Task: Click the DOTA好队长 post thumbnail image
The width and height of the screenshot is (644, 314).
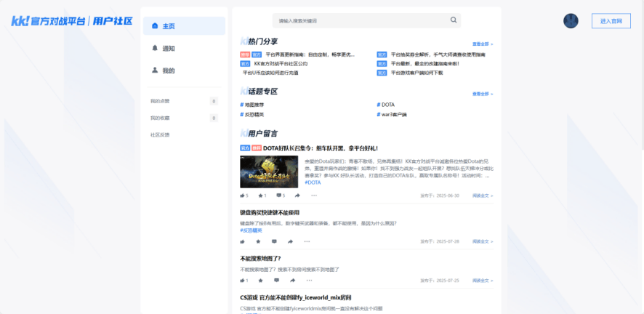Action: coord(269,172)
